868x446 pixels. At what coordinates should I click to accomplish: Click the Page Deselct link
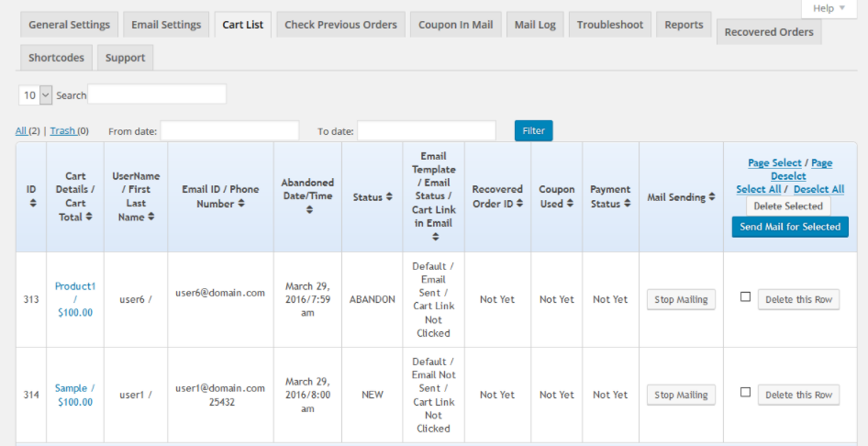click(802, 170)
